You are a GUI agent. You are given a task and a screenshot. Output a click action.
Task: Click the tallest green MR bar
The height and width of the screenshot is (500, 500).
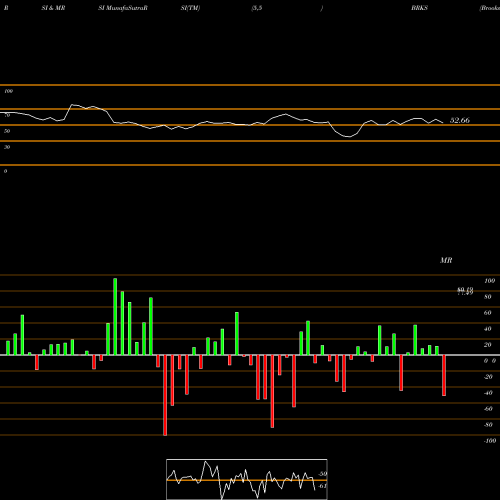point(115,317)
